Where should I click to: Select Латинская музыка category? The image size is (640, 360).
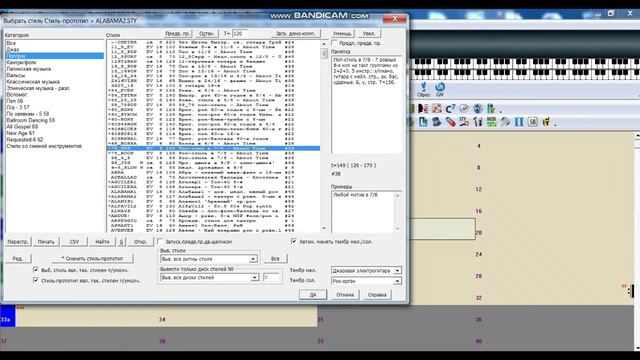coord(54,69)
